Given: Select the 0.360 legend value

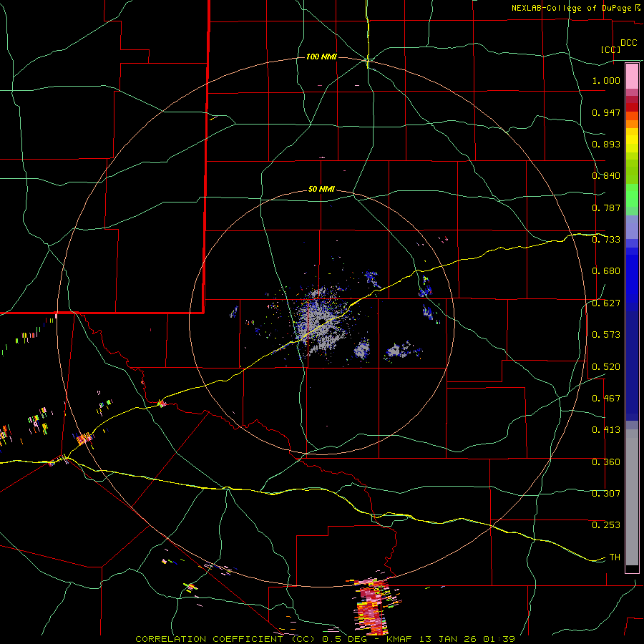Looking at the screenshot, I should pyautogui.click(x=606, y=462).
